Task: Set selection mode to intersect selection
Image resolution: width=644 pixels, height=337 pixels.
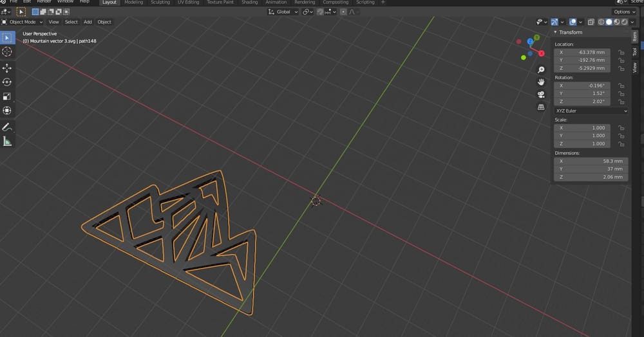Action: 66,12
